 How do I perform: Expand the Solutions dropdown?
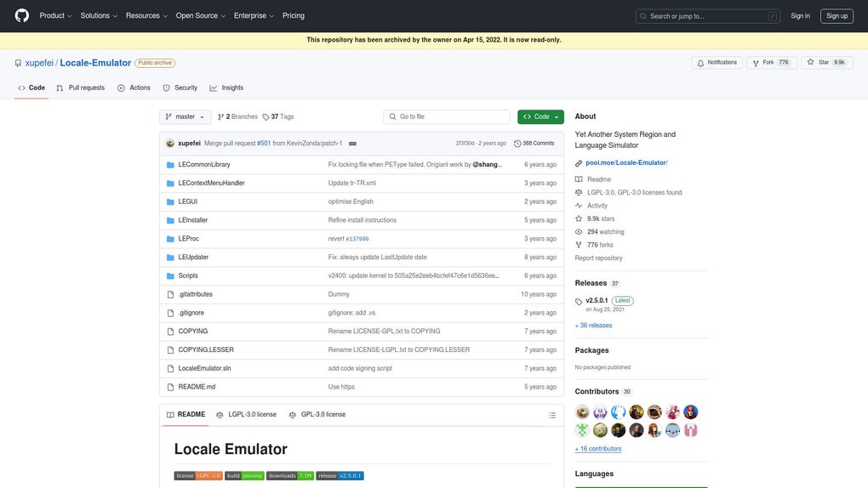99,15
